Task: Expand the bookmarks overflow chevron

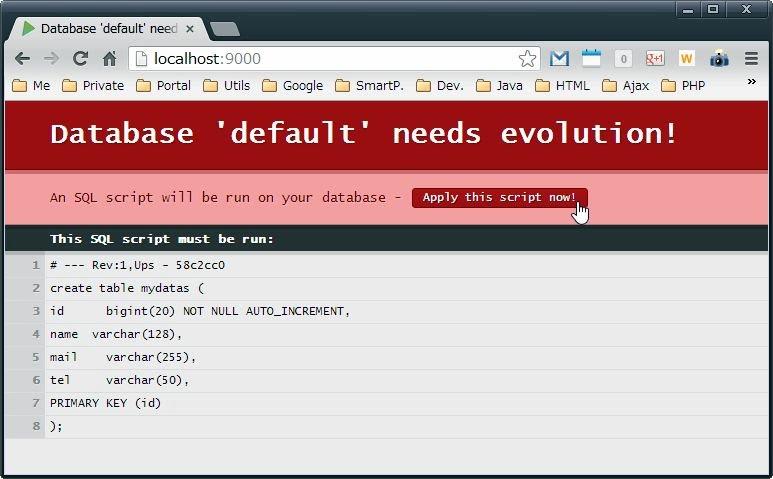Action: coord(751,83)
